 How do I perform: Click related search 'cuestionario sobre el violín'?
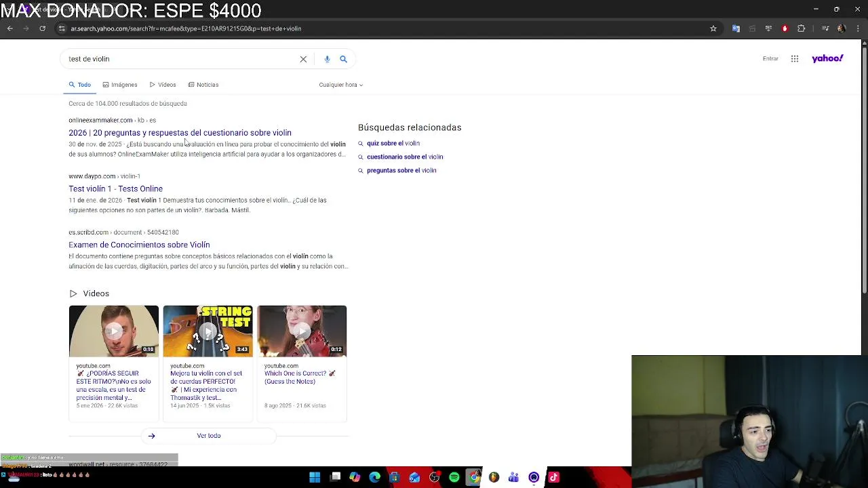(405, 157)
